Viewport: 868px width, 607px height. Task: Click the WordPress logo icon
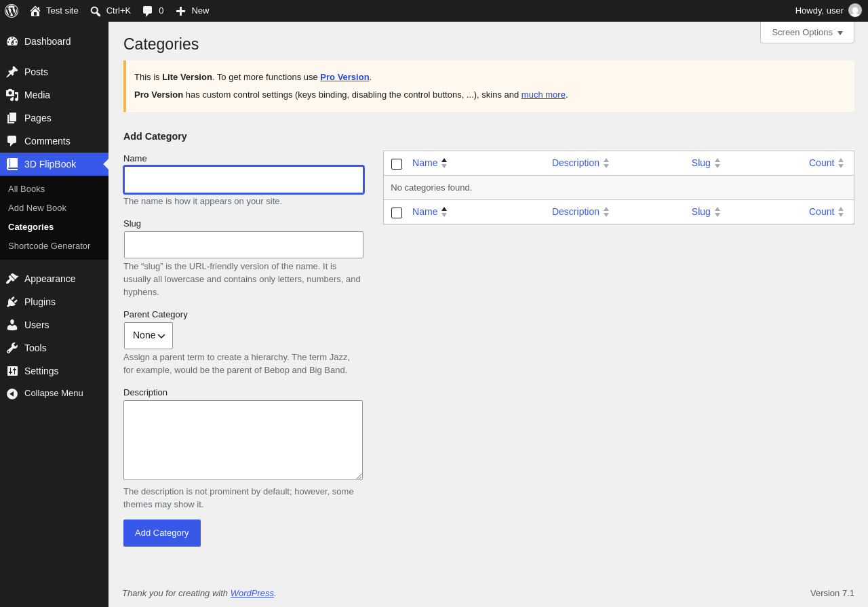coord(12,11)
